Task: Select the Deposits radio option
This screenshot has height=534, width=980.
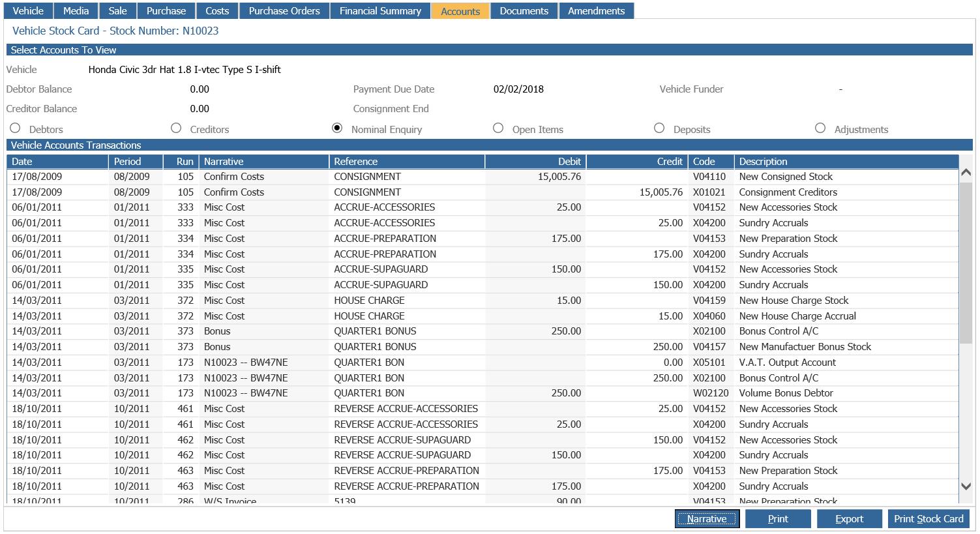Action: tap(659, 128)
